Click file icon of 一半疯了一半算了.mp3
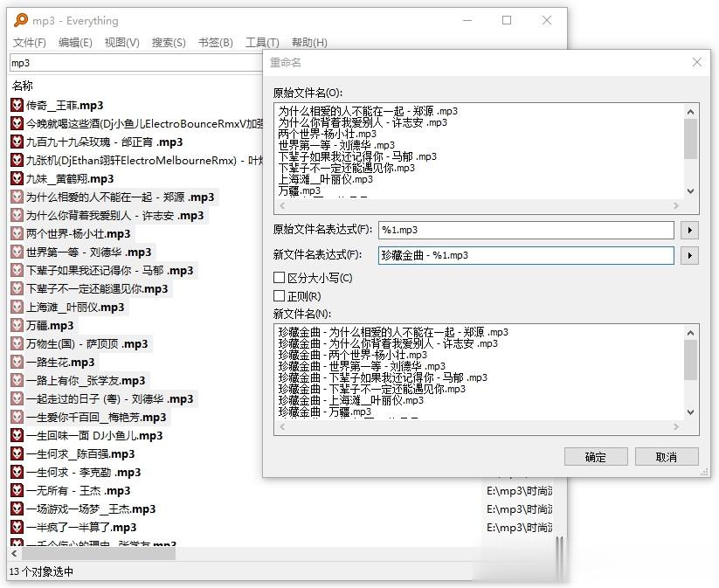Viewport: 719px width, 588px height. (x=17, y=527)
